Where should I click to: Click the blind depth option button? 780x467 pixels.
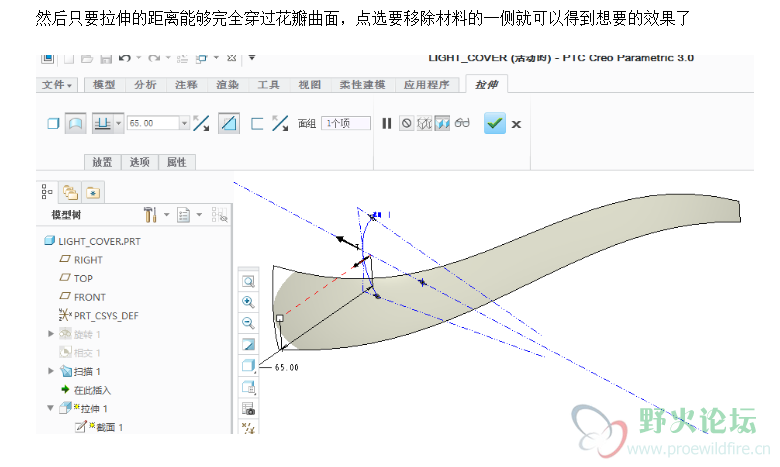pos(102,123)
